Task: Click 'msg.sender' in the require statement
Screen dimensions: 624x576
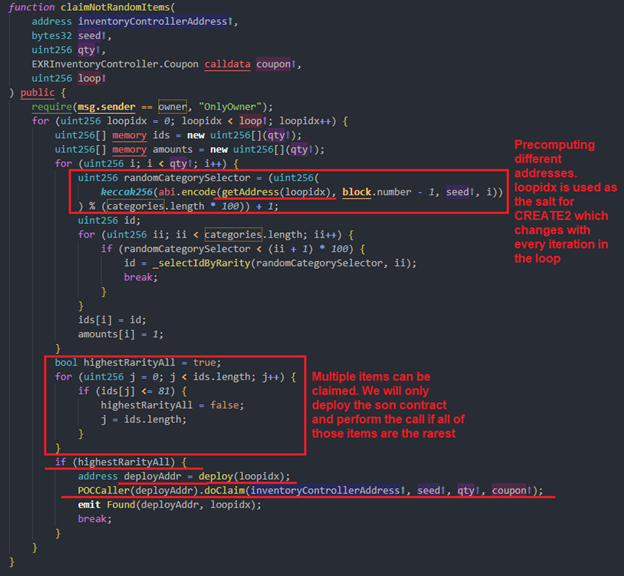Action: pyautogui.click(x=106, y=107)
